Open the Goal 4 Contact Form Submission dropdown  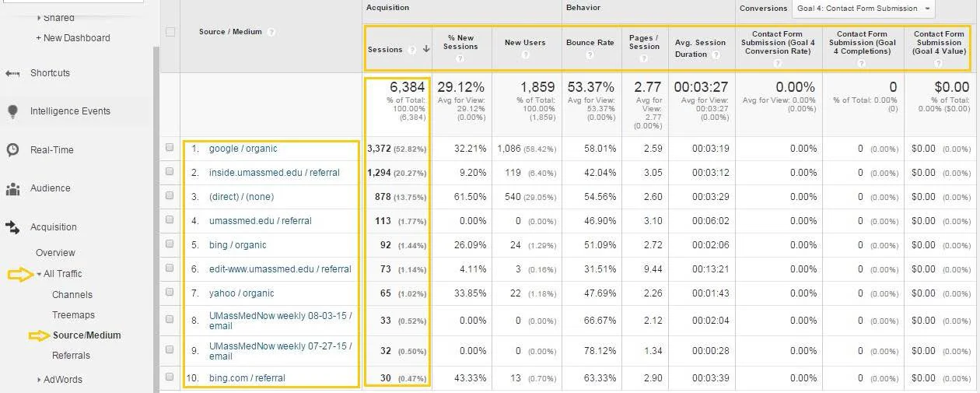tap(863, 9)
